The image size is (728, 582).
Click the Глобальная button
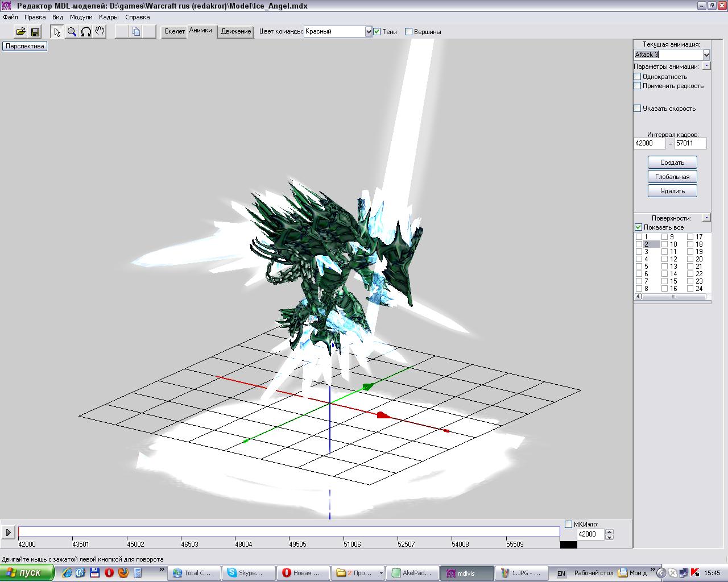point(672,177)
